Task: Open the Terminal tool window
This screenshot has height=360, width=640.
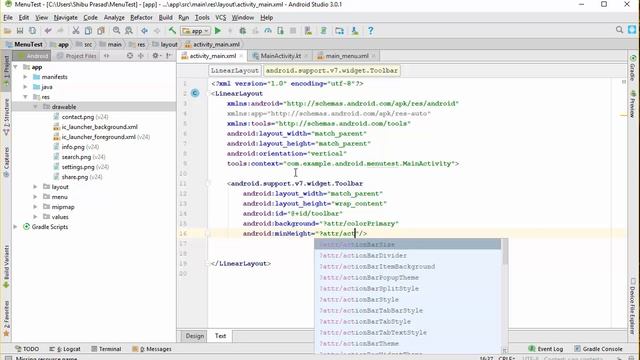Action: 106,349
